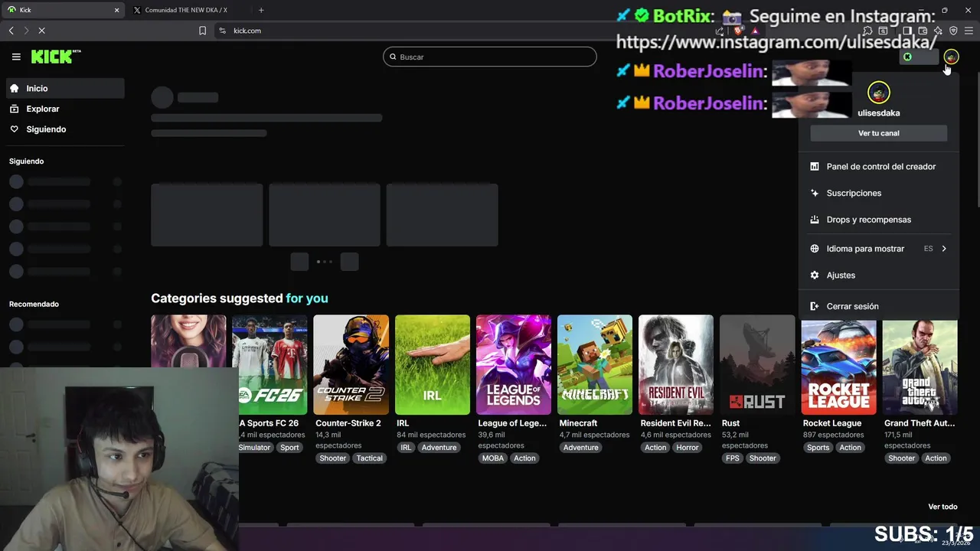This screenshot has height=551, width=980.
Task: Focus the Buscar search field
Action: [490, 57]
